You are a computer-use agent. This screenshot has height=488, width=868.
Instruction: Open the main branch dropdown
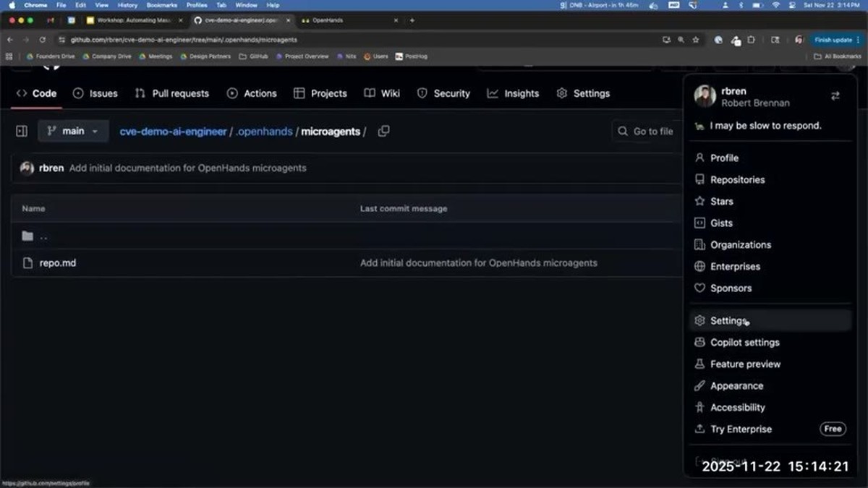coord(73,131)
